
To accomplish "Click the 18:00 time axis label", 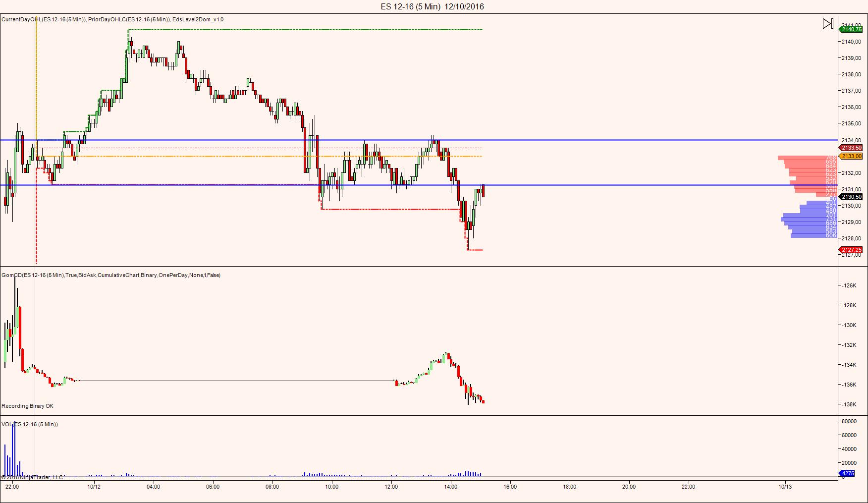I will (570, 487).
